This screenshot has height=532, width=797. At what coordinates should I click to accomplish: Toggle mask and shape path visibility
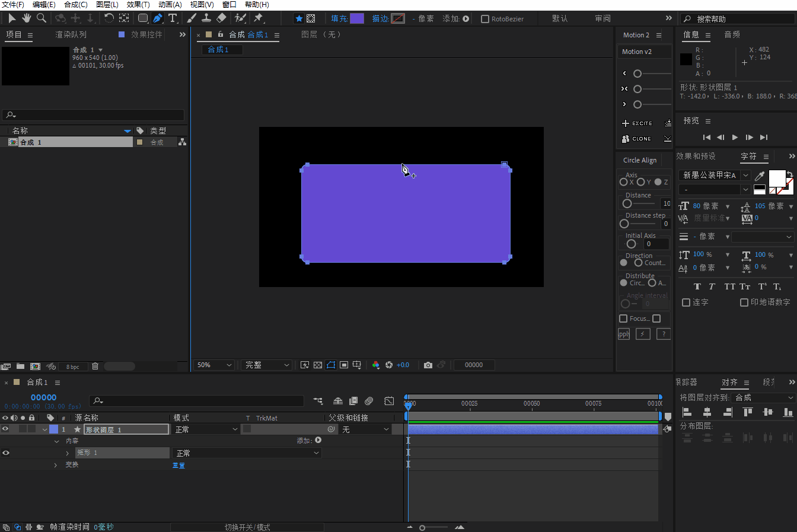331,365
